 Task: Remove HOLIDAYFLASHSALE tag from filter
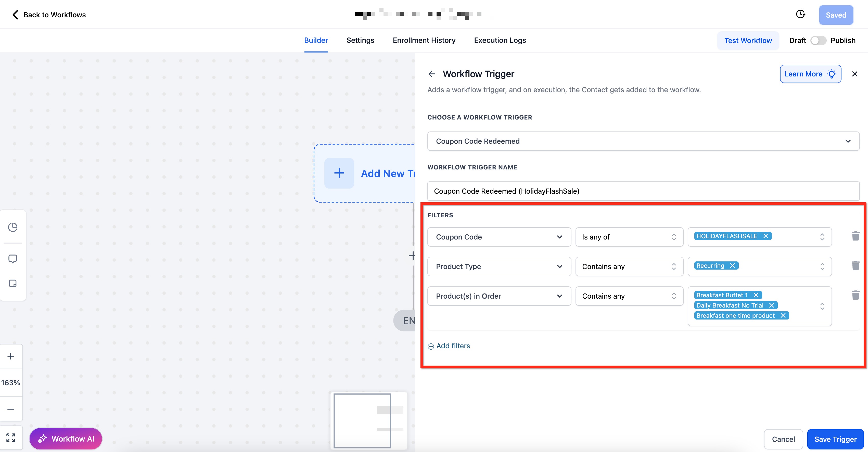(x=765, y=236)
